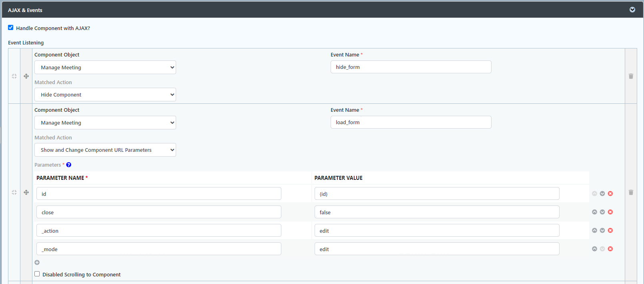Viewport: 644px width, 284px height.
Task: Open Show and Change Component URL Parameters dropdown
Action: (105, 150)
